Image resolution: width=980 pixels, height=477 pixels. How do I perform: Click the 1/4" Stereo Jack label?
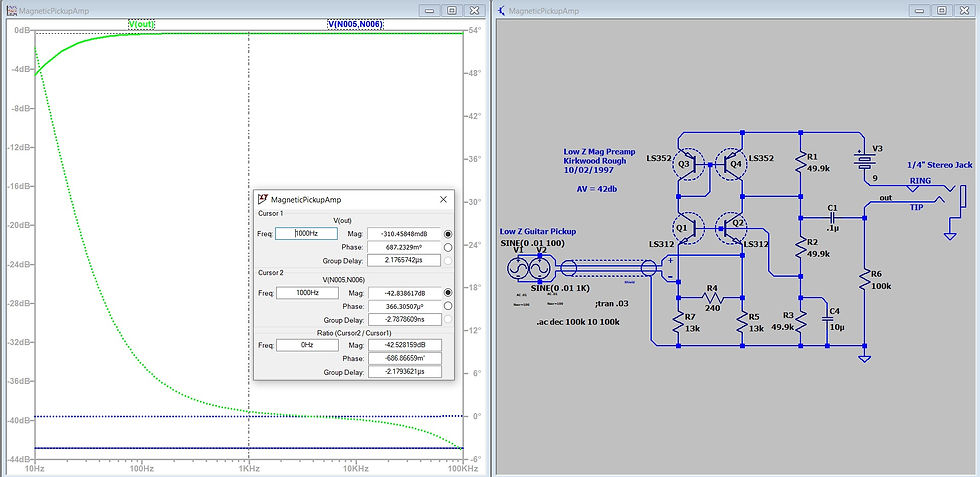pos(939,165)
